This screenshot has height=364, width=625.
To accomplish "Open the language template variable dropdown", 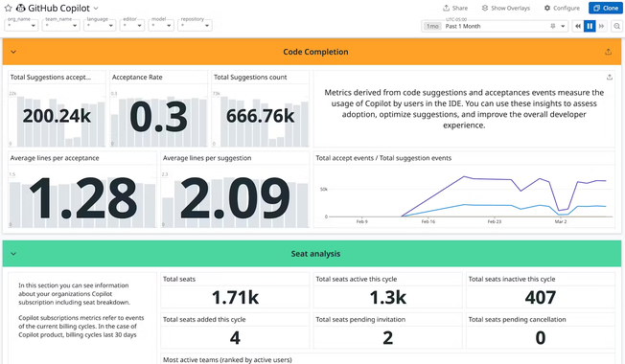I will tap(100, 26).
